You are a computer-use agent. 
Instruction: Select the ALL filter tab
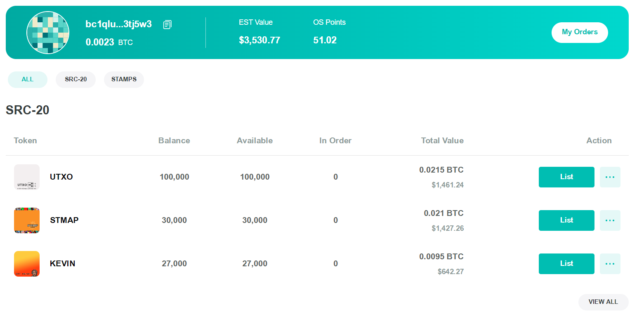(28, 79)
